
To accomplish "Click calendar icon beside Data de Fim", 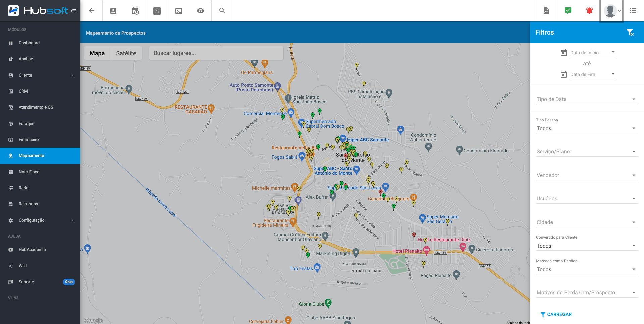I will coord(564,74).
